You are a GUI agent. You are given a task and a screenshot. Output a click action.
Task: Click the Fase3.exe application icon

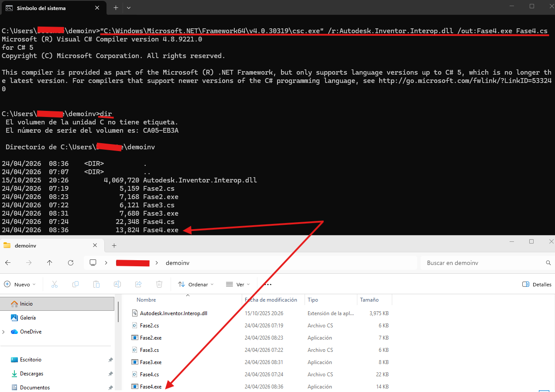pyautogui.click(x=135, y=362)
